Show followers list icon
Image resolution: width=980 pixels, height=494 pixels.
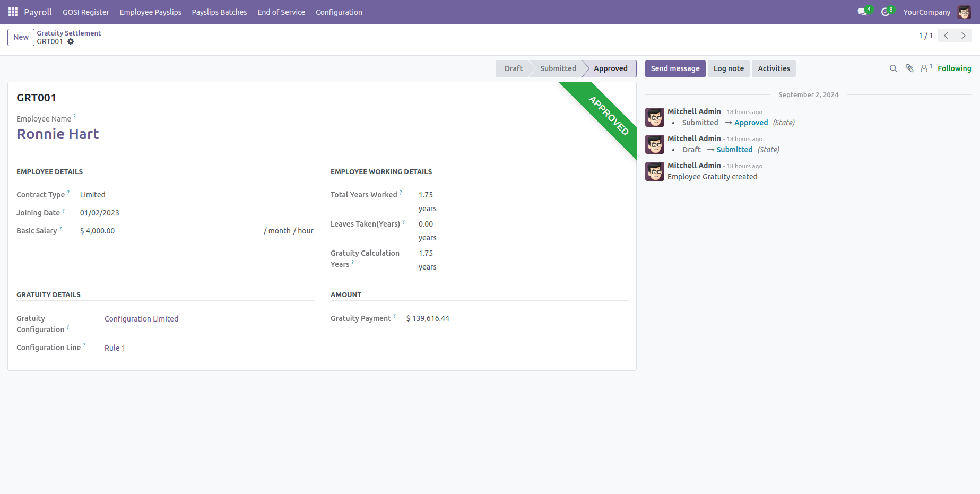pyautogui.click(x=925, y=68)
